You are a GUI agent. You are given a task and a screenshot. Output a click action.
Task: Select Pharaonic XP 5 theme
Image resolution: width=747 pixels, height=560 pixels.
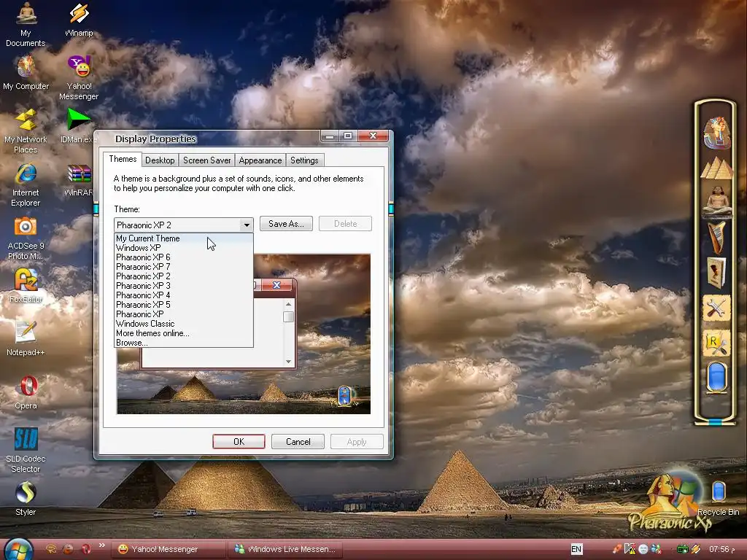[x=183, y=305]
